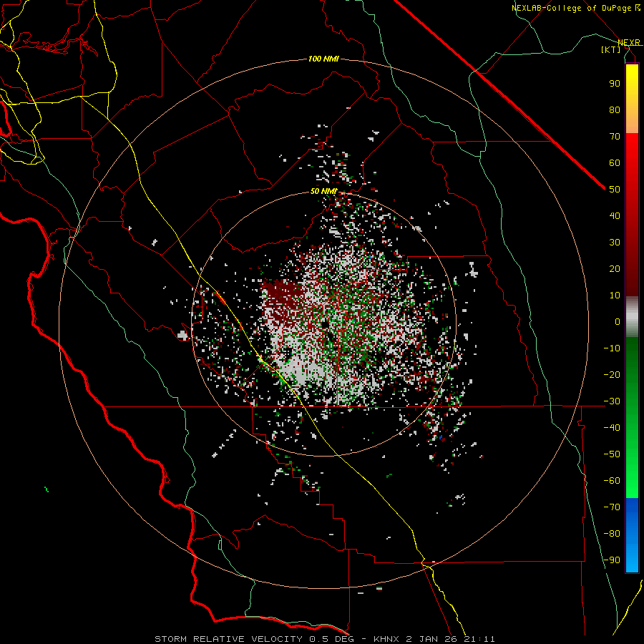
Task: Click the -90 value on velocity scale
Action: pyautogui.click(x=612, y=560)
